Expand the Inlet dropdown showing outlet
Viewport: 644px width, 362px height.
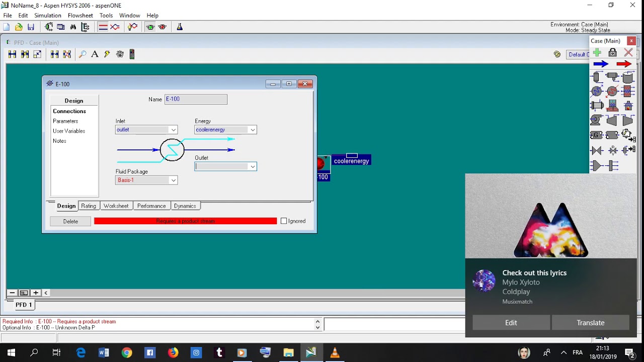173,130
